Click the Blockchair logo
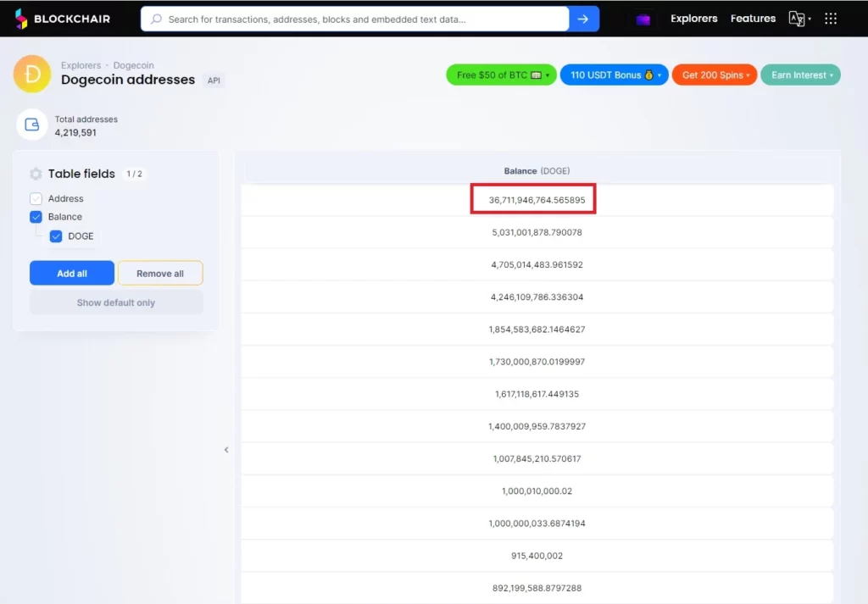Image resolution: width=868 pixels, height=604 pixels. 64,18
